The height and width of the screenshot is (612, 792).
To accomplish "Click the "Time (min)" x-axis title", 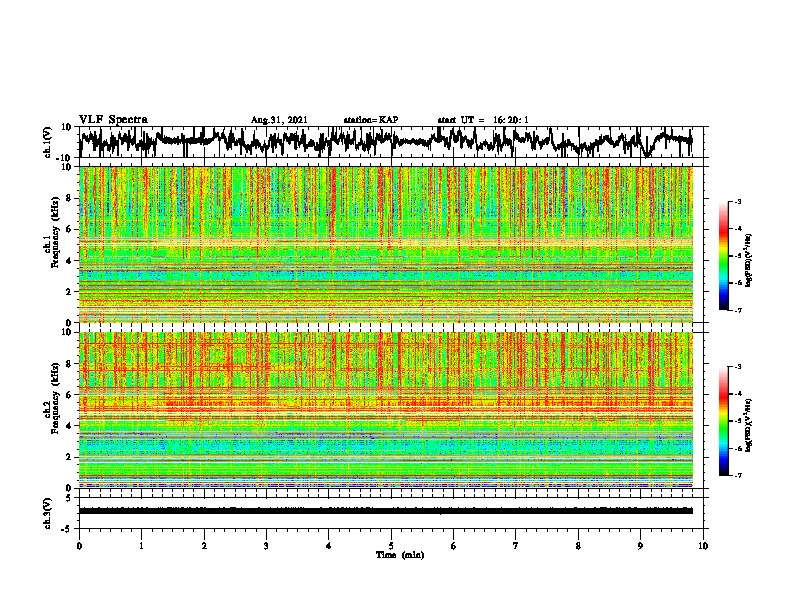I will pyautogui.click(x=400, y=555).
